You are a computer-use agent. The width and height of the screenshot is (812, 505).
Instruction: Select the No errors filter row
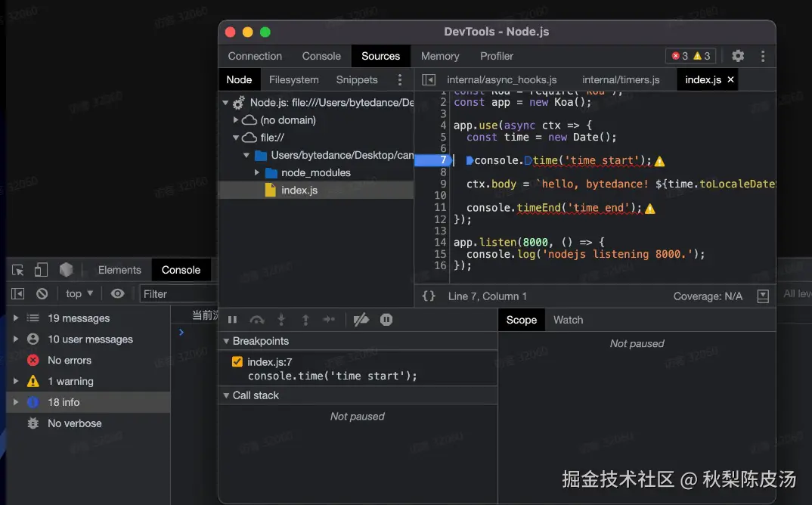(x=88, y=360)
